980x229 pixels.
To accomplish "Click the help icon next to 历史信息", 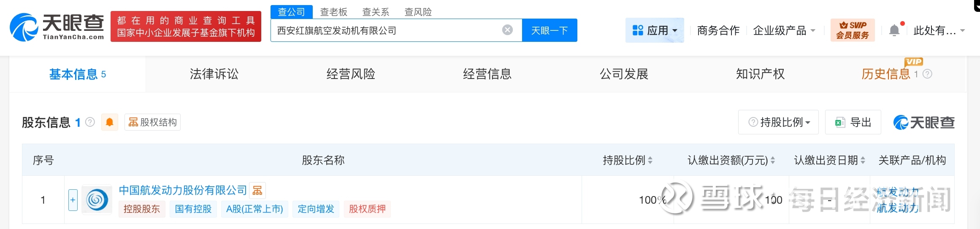I will click(x=927, y=74).
